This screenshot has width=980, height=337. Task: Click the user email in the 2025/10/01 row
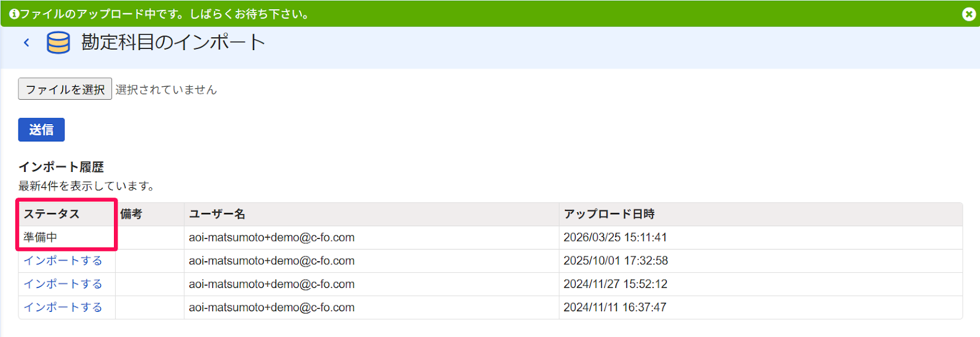(x=271, y=261)
